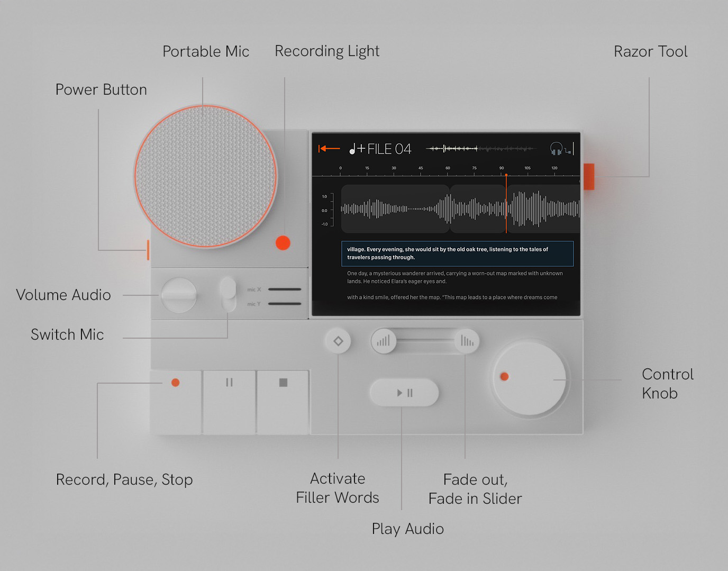Click the orange razor tool tab

point(589,176)
